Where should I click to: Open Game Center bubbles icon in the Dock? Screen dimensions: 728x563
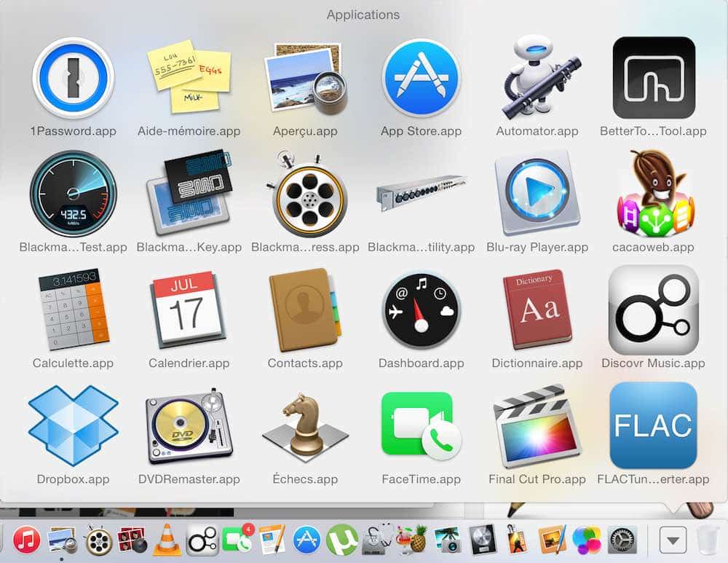click(x=587, y=540)
